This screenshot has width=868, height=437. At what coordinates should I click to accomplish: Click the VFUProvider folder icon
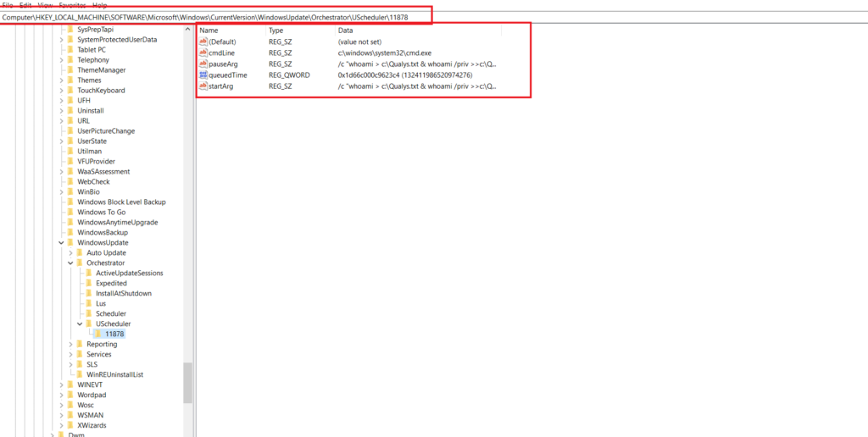point(70,162)
